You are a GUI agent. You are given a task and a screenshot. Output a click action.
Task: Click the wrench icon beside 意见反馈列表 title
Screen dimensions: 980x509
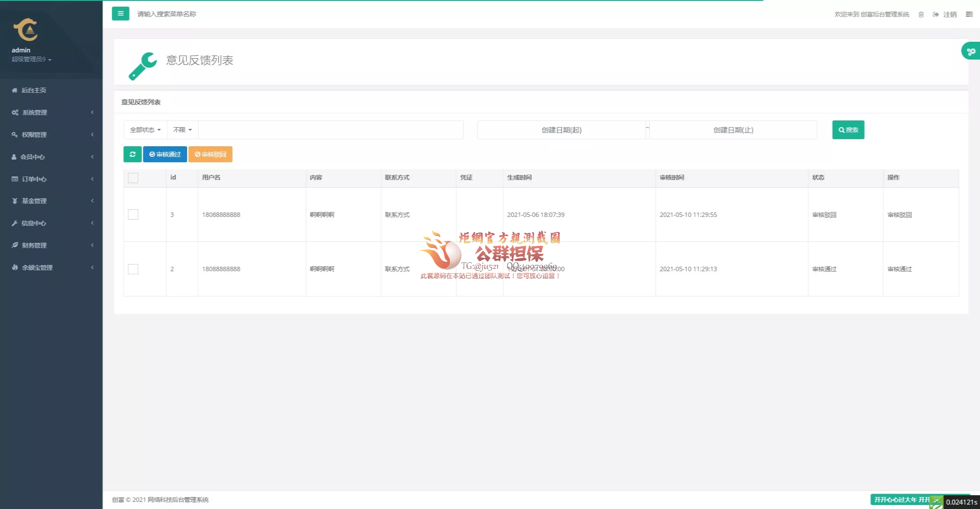click(x=143, y=66)
